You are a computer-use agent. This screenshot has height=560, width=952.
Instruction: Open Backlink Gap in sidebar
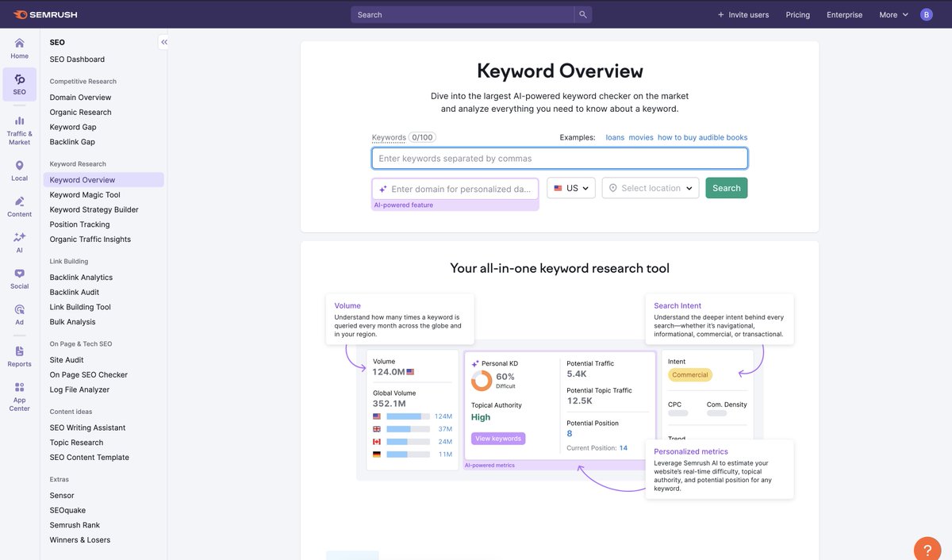click(72, 142)
